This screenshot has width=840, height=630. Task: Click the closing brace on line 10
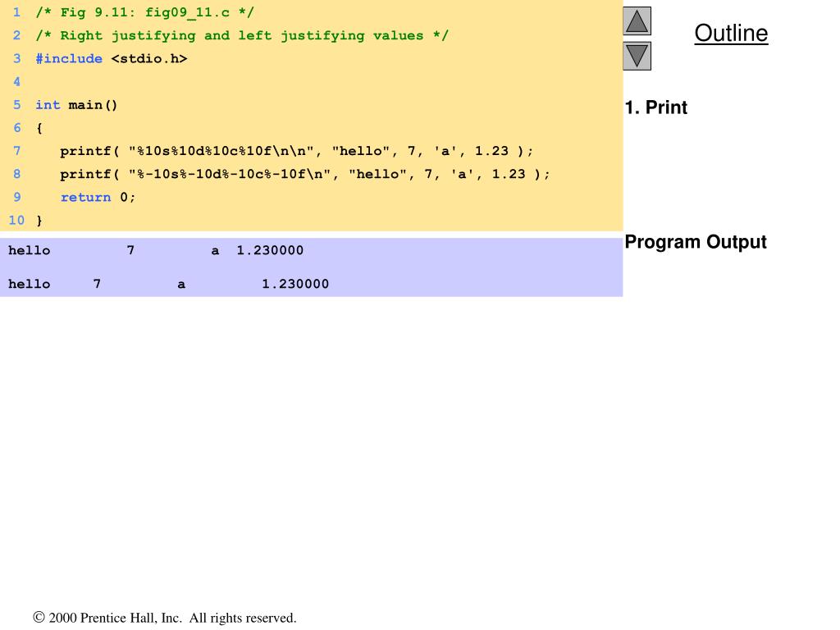pos(39,220)
